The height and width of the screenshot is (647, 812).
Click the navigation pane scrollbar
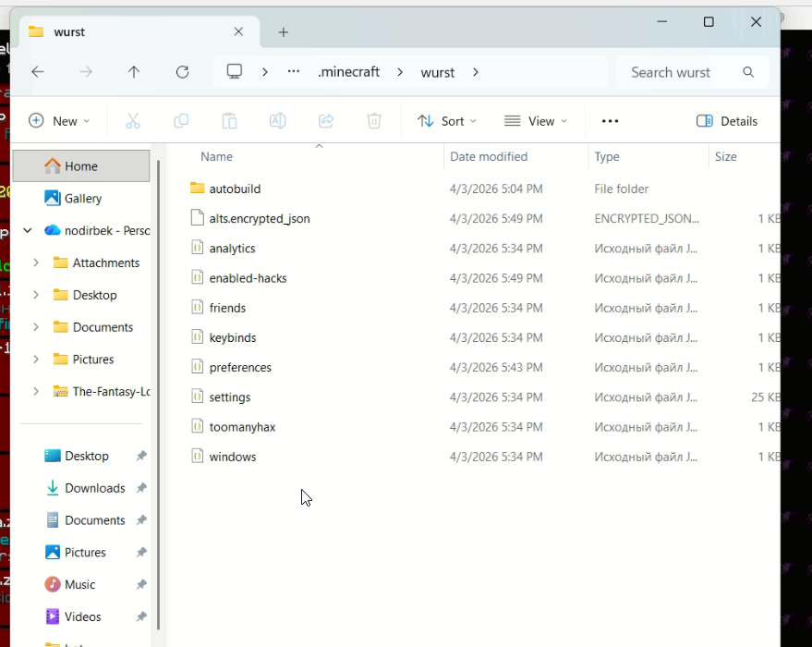(x=159, y=394)
